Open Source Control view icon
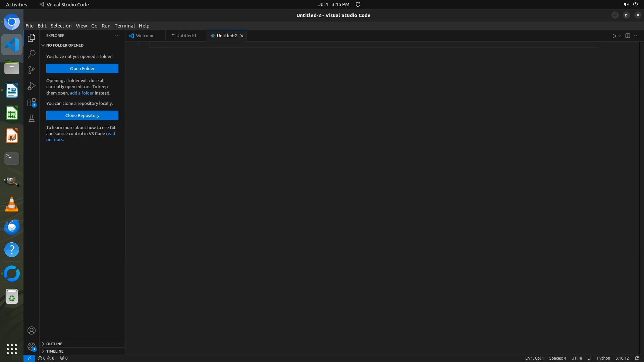644x362 pixels. coord(32,70)
